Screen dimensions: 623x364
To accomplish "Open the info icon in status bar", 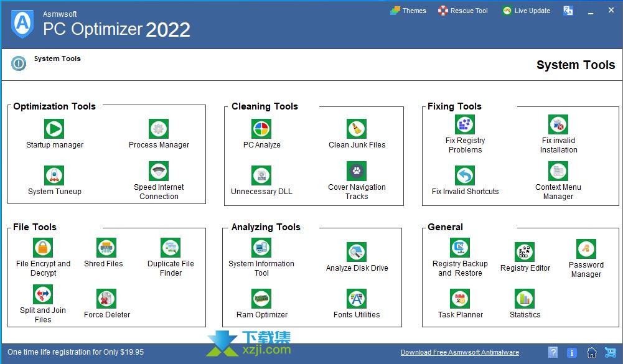I will [571, 352].
